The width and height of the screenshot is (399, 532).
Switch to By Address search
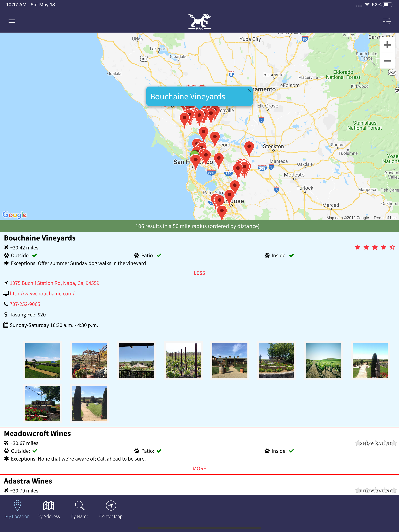point(49,509)
